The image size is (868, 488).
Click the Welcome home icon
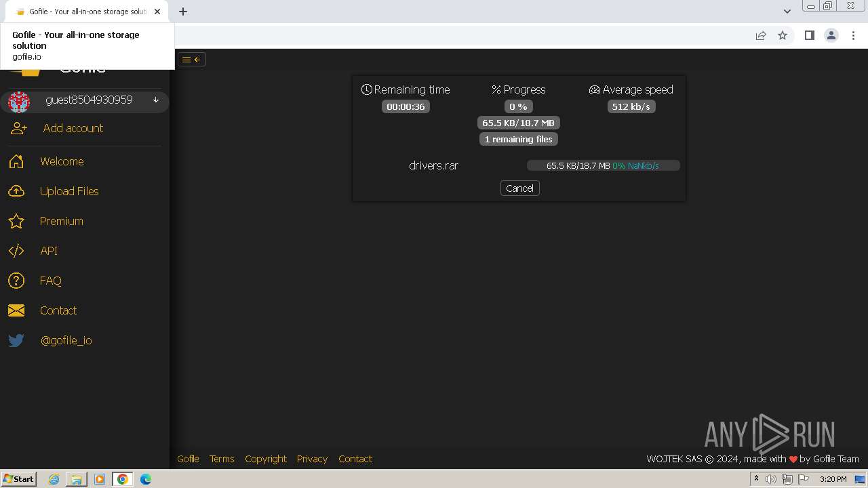pos(16,161)
